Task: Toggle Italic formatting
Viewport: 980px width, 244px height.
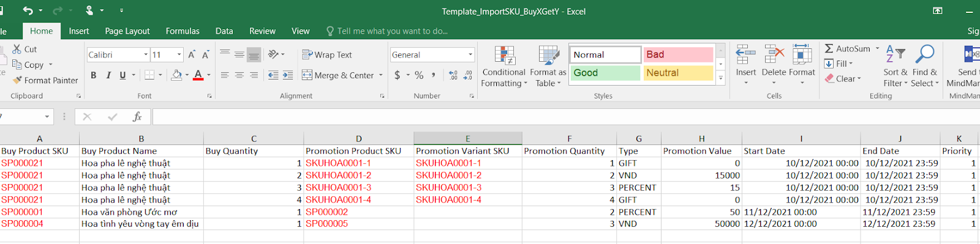Action: click(x=108, y=75)
